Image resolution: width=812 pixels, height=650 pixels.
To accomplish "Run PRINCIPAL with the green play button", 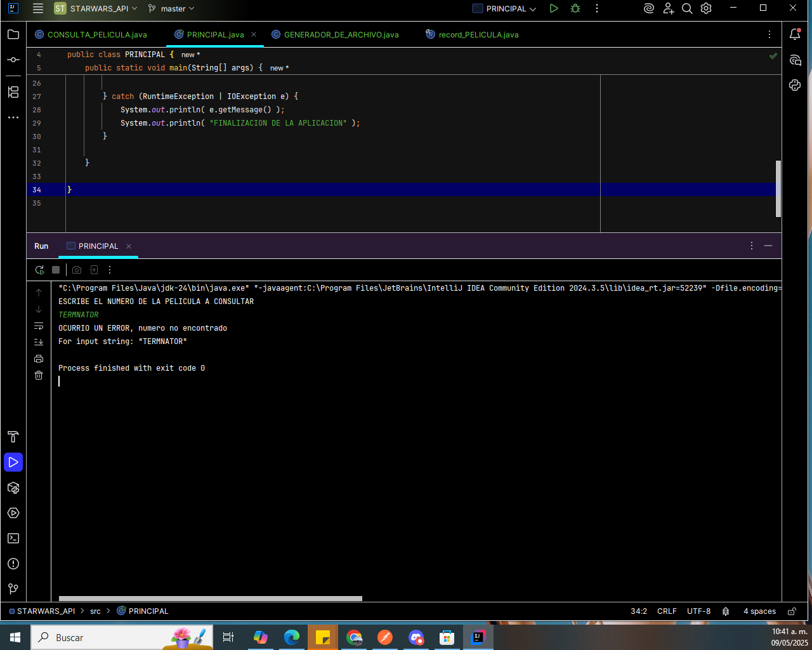I will pyautogui.click(x=554, y=8).
